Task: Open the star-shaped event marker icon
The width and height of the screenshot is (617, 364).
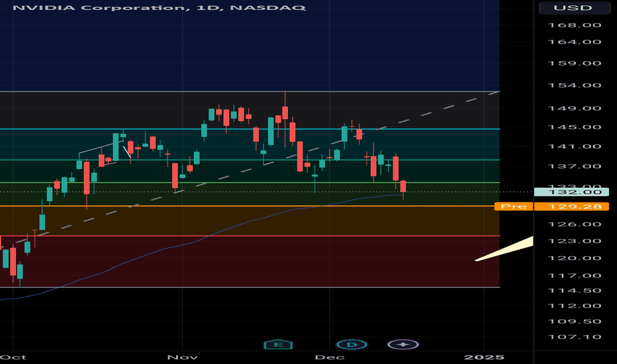Action: point(403,345)
